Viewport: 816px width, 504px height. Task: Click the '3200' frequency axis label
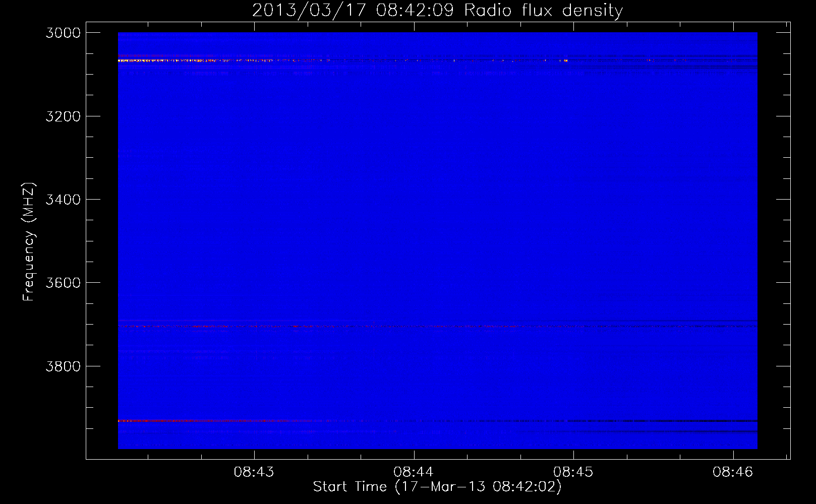pyautogui.click(x=63, y=116)
